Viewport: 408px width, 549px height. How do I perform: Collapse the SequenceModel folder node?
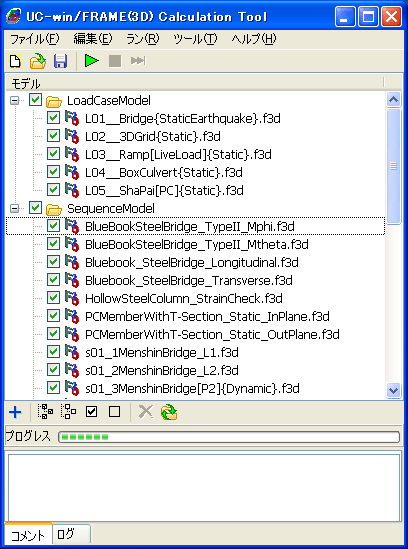coord(14,209)
